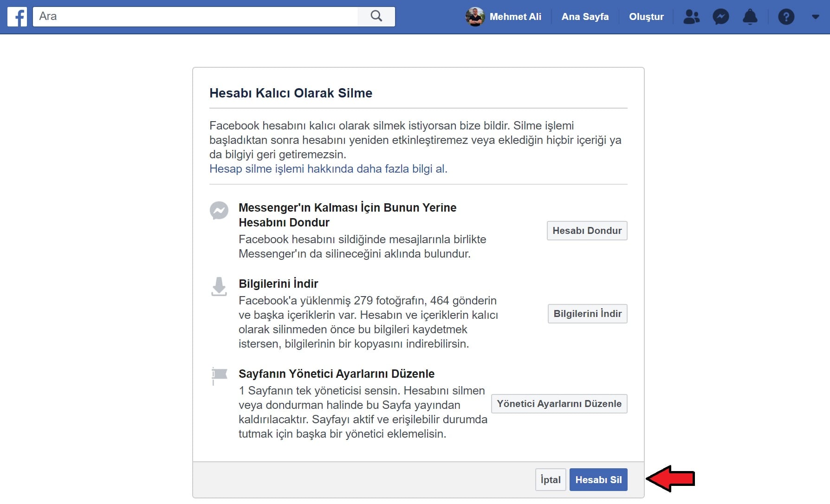This screenshot has height=504, width=830.
Task: Click the search magnifier icon
Action: pyautogui.click(x=376, y=16)
